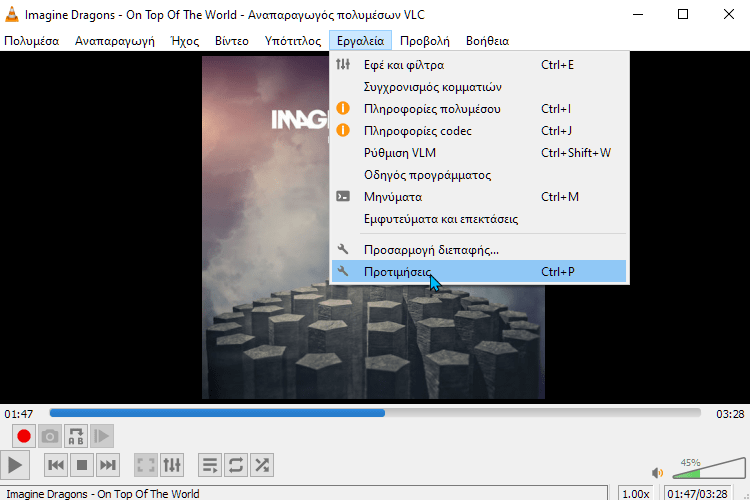Toggle shuffle random playback
The width and height of the screenshot is (750, 500).
[x=262, y=465]
